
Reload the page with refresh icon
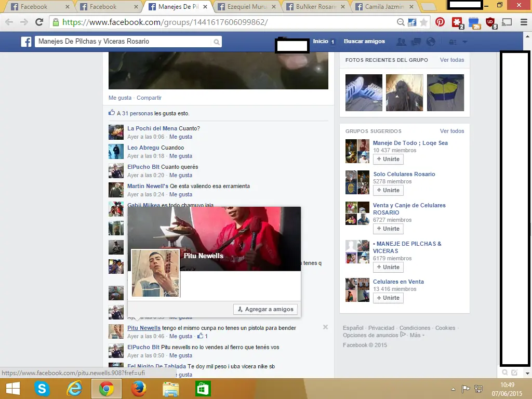(39, 22)
